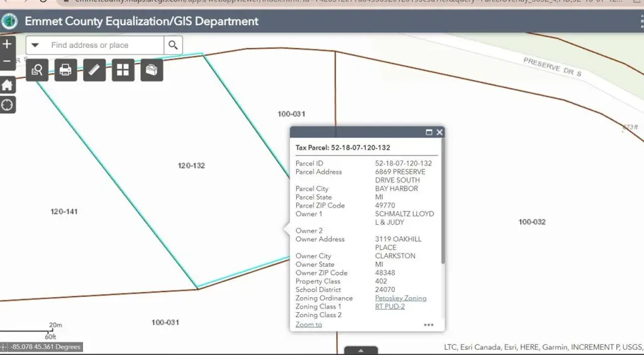Close the Tax Parcel popup
This screenshot has width=644, height=355.
coord(439,132)
